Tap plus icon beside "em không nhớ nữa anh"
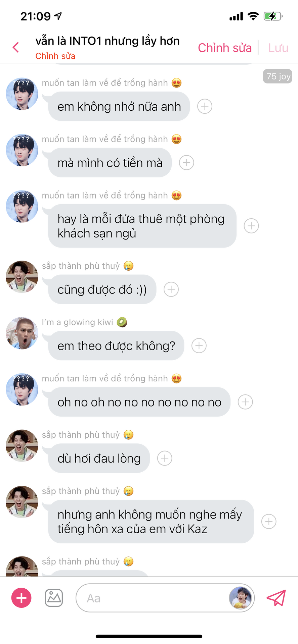The image size is (298, 644). (205, 106)
